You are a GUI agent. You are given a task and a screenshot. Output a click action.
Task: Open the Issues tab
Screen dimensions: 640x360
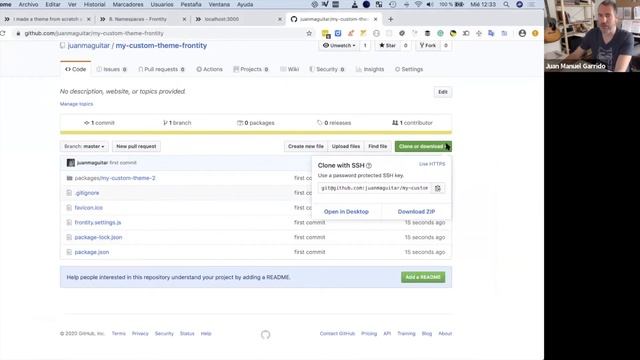tap(111, 69)
